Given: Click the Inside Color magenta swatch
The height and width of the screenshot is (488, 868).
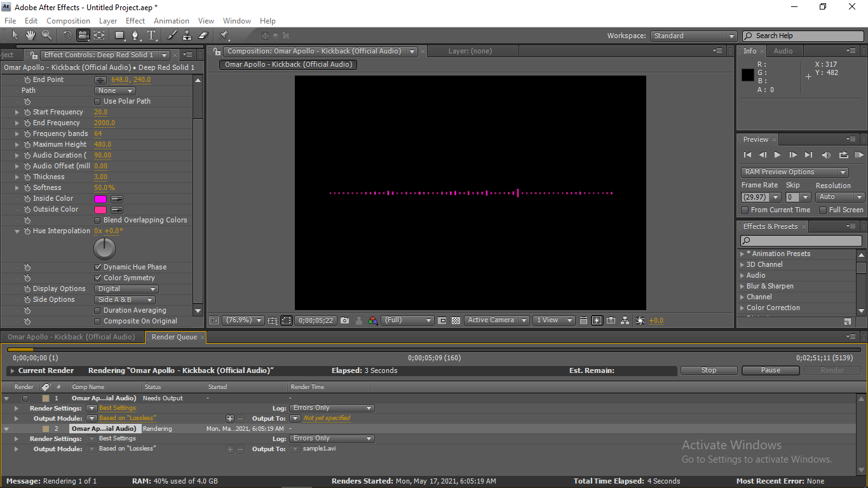Looking at the screenshot, I should click(100, 199).
